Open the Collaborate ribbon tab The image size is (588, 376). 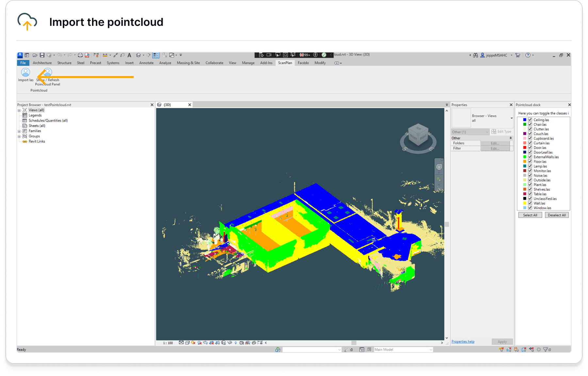pos(214,63)
